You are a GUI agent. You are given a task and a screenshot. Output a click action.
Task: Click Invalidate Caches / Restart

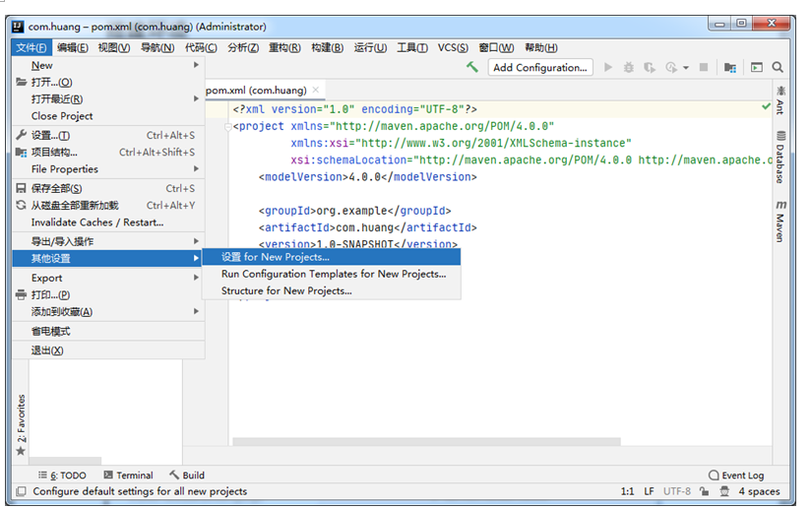tap(108, 223)
